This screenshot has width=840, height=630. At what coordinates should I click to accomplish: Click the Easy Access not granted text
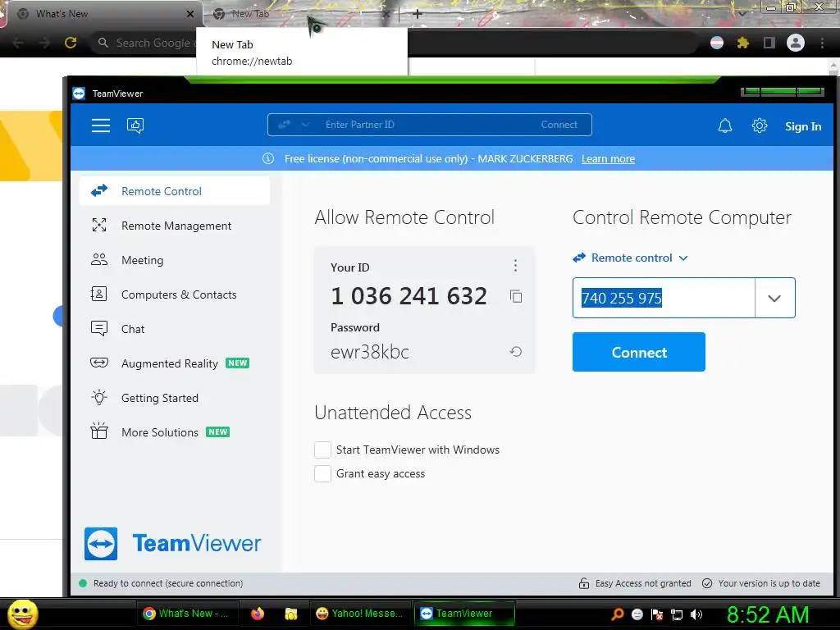pyautogui.click(x=643, y=583)
